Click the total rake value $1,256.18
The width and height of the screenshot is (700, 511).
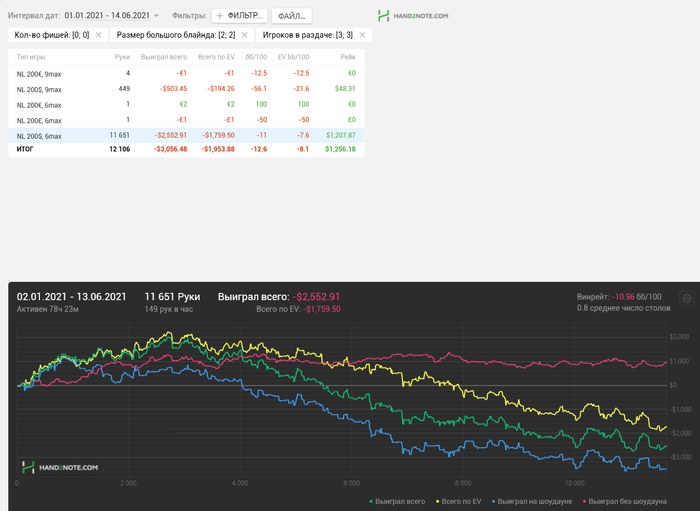[x=340, y=149]
